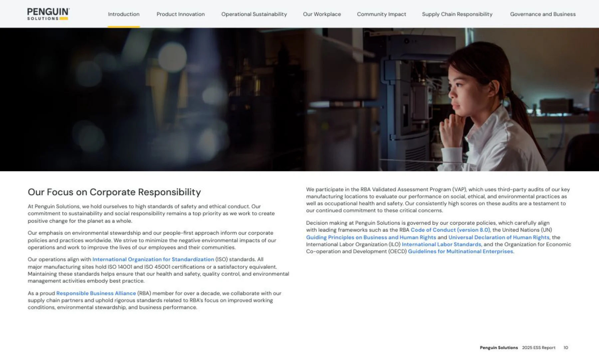
Task: Select the heading Our Focus on Corporate Responsibility
Action: click(x=114, y=192)
